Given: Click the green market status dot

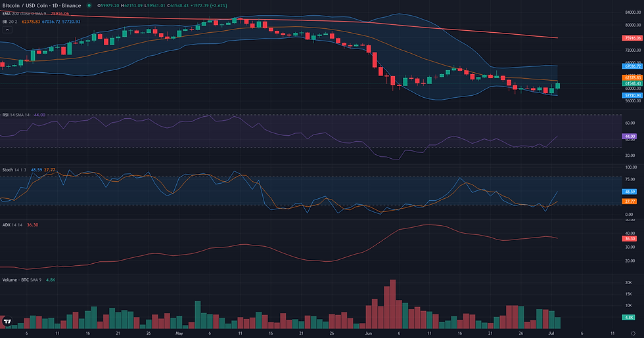Looking at the screenshot, I should pyautogui.click(x=89, y=6).
